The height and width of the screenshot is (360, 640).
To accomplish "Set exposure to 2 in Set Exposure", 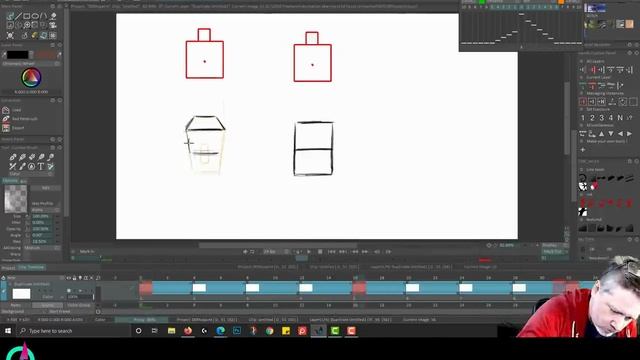I will pyautogui.click(x=592, y=118).
